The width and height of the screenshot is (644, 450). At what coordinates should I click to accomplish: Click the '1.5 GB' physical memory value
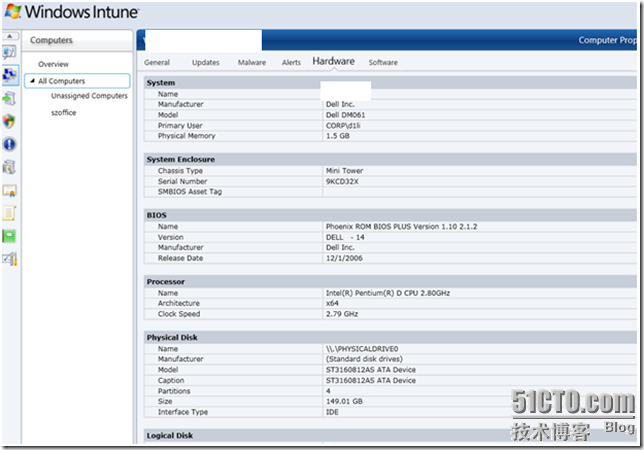tap(338, 136)
